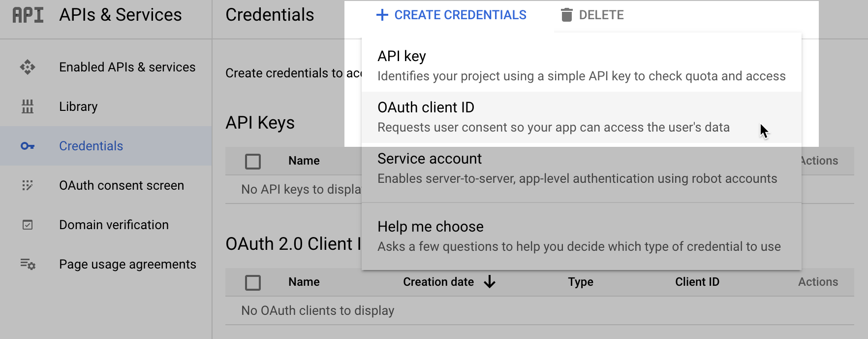
Task: Select Help me choose option
Action: point(581,237)
